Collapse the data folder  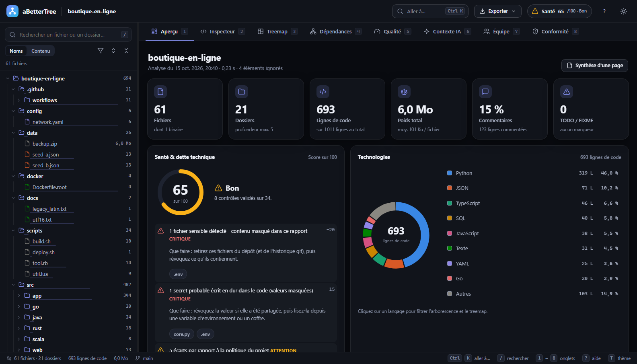pyautogui.click(x=13, y=133)
